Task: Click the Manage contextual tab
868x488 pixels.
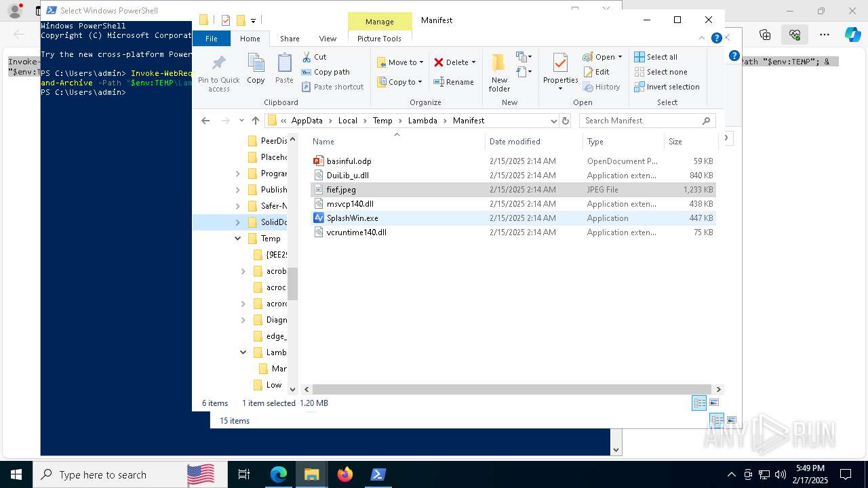Action: tap(379, 22)
